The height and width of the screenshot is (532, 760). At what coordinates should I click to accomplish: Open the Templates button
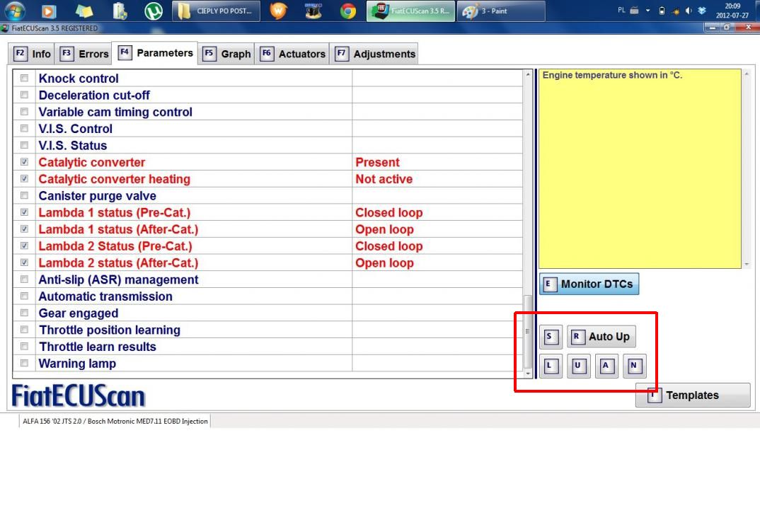(x=693, y=395)
